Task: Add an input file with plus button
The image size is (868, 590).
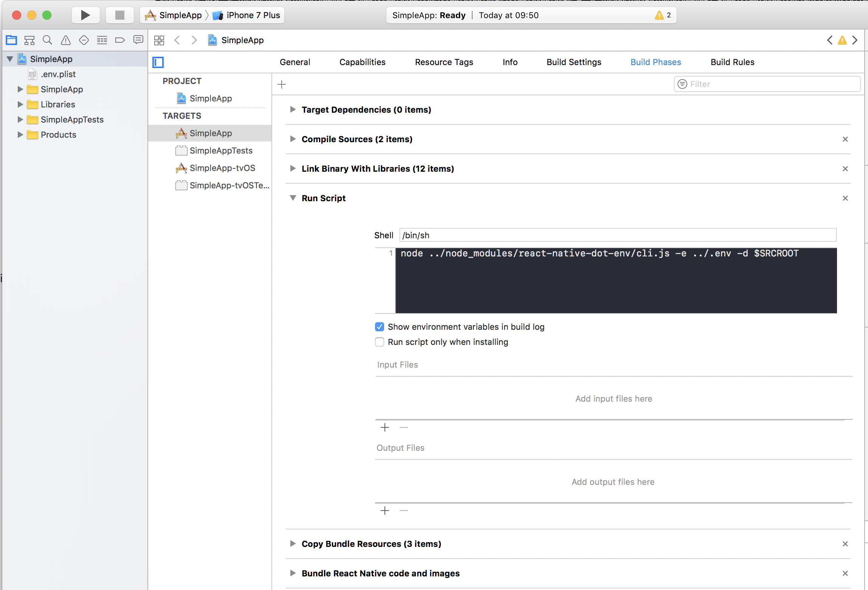Action: [385, 427]
